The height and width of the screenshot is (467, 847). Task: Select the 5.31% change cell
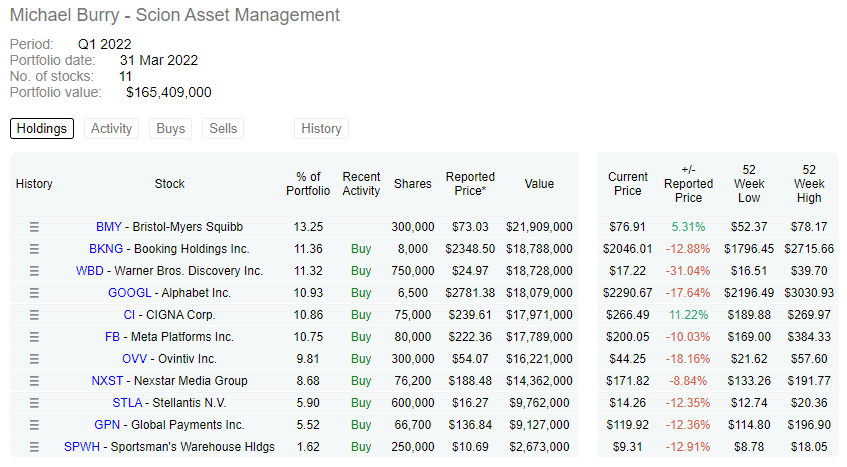point(688,227)
